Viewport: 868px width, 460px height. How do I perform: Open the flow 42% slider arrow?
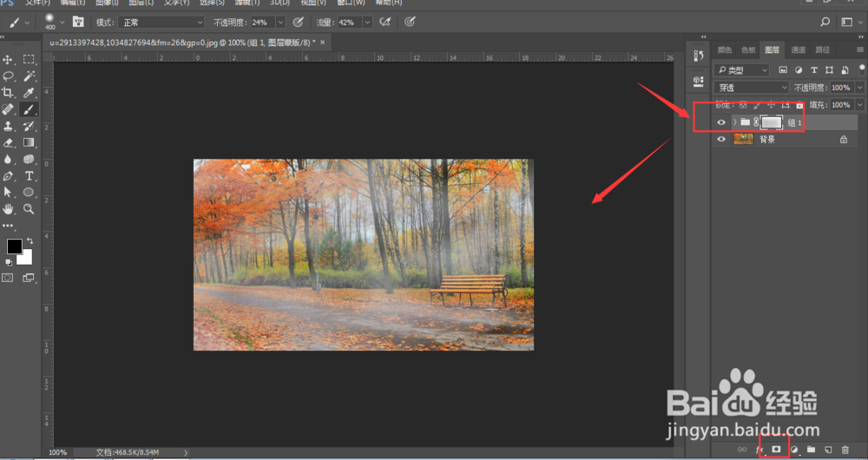[367, 23]
